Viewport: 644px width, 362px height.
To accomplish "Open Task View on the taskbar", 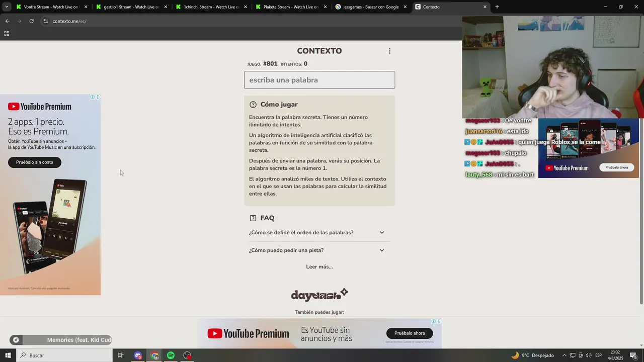I will point(121,355).
